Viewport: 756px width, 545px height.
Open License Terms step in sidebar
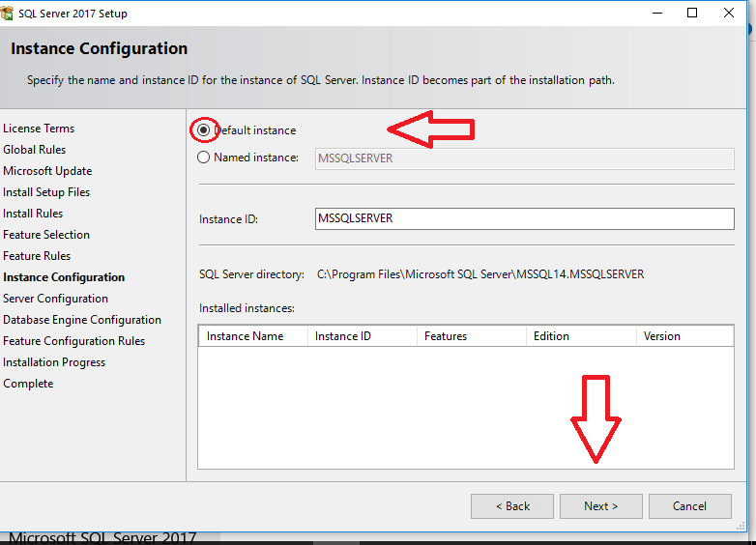pos(39,129)
